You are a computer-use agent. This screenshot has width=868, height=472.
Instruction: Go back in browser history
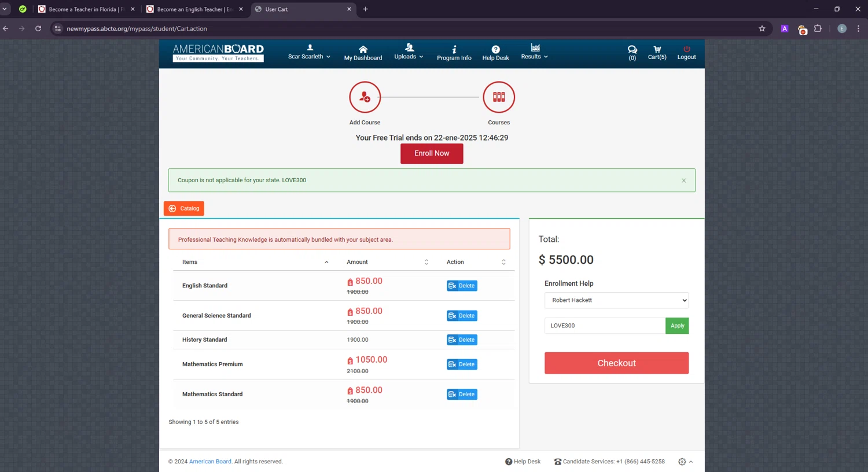(6, 28)
